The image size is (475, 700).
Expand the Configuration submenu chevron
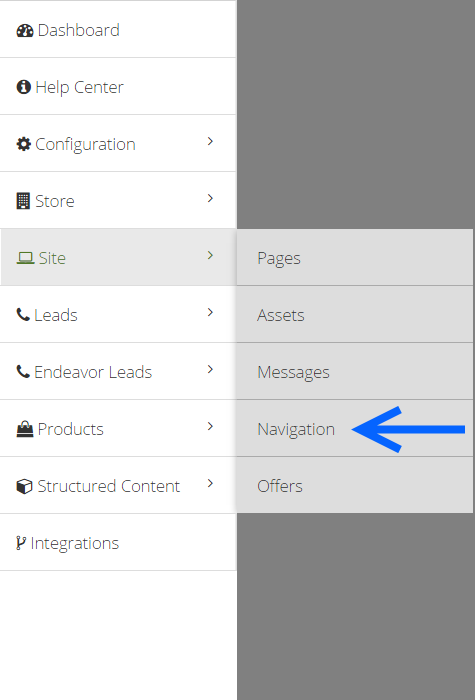click(210, 142)
